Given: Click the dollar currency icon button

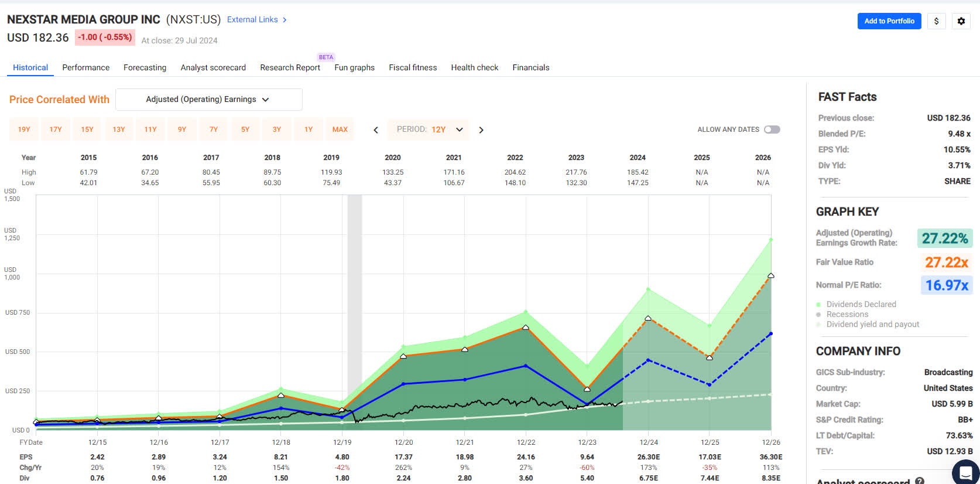Looking at the screenshot, I should click(937, 21).
